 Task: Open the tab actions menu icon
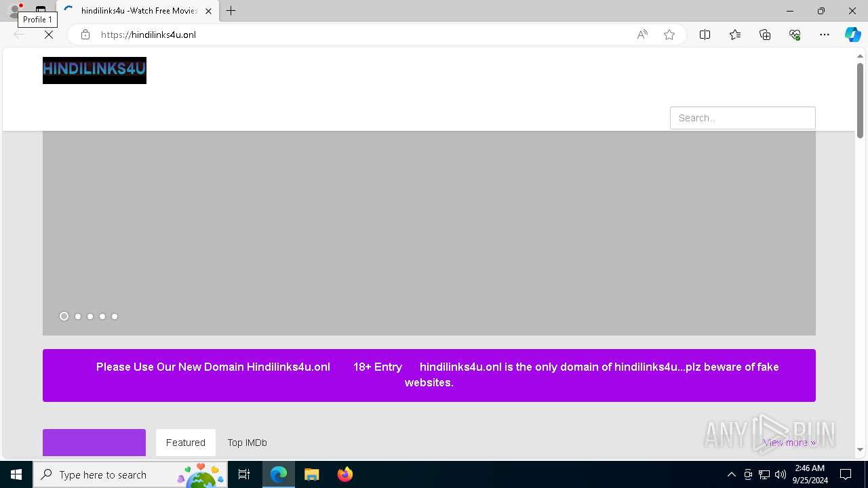click(x=41, y=11)
